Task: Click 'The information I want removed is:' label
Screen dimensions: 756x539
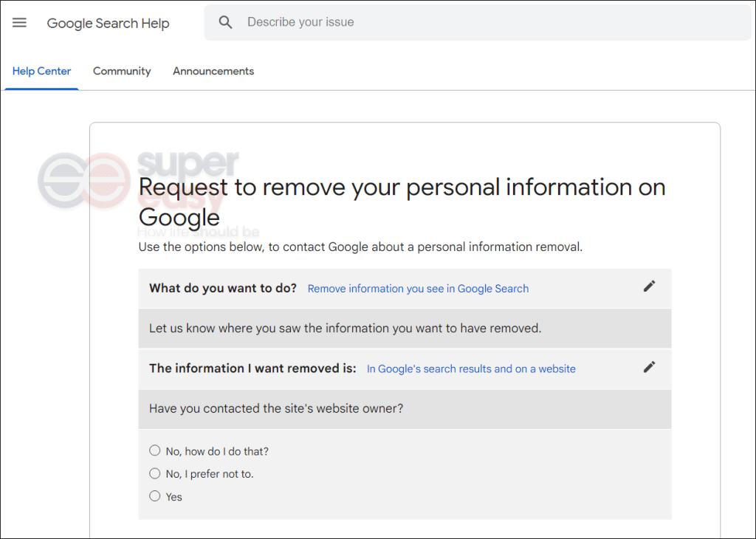Action: 252,369
